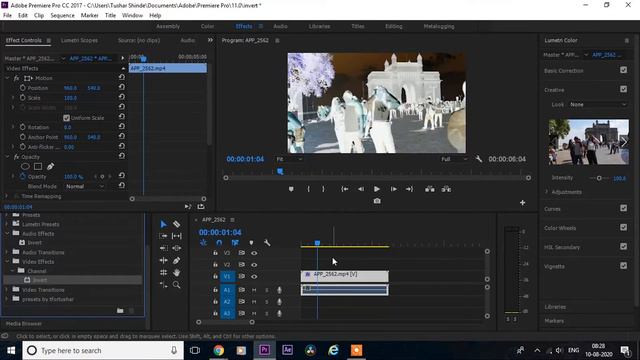640x360 pixels.
Task: Toggle track lock for A1
Action: pyautogui.click(x=215, y=290)
